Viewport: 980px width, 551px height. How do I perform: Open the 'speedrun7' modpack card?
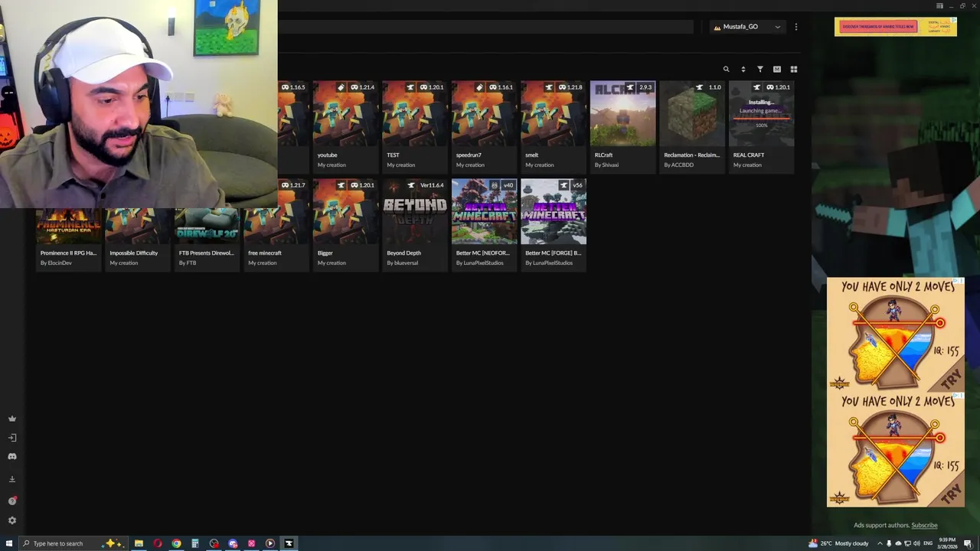(x=484, y=126)
